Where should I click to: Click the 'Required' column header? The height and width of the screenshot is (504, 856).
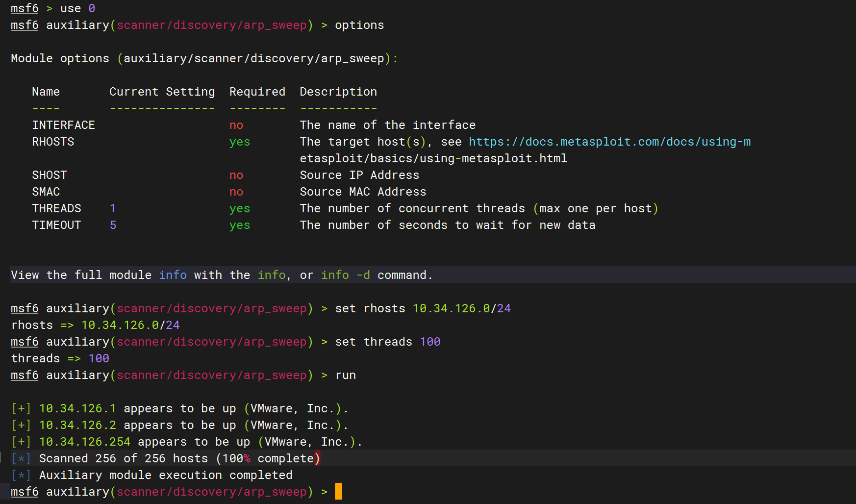click(x=257, y=92)
